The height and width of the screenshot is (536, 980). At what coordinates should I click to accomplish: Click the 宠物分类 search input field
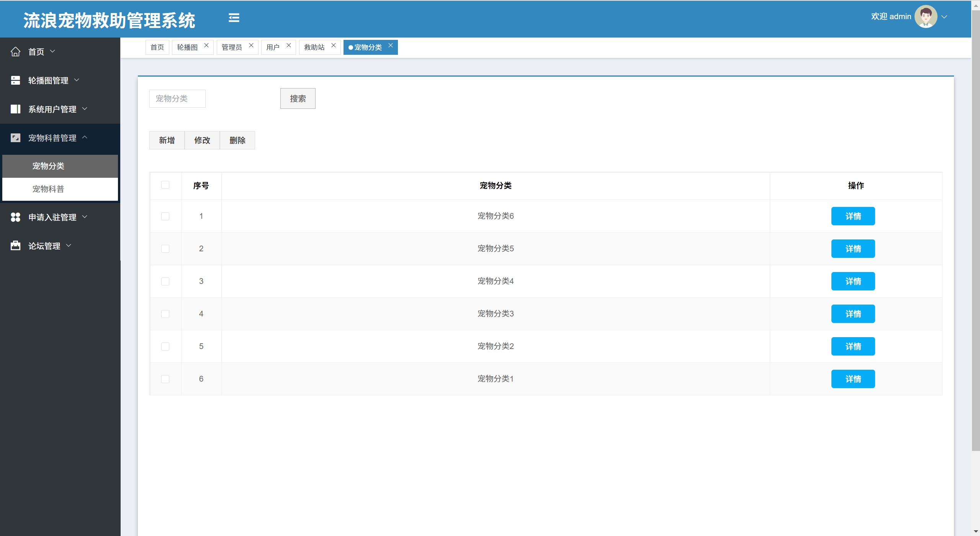coord(177,98)
